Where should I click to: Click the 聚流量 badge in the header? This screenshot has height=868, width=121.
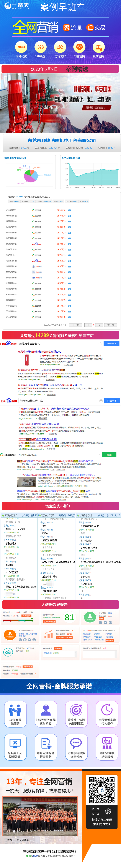[x=73, y=28]
